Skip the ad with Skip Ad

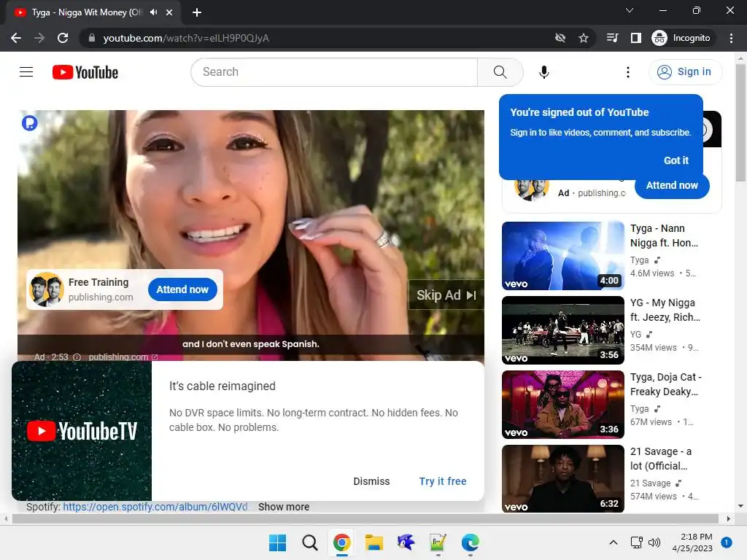446,295
